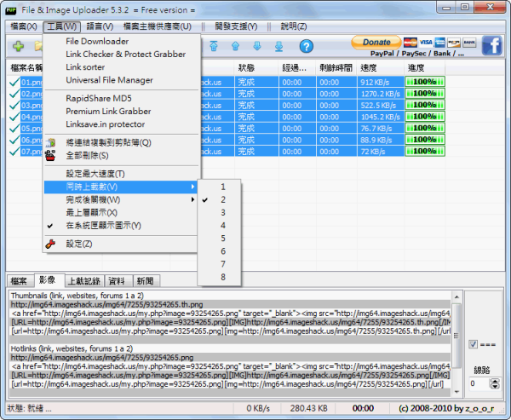Screen dimensions: 511x420
Task: Click the VISA payment icon
Action: 426,43
